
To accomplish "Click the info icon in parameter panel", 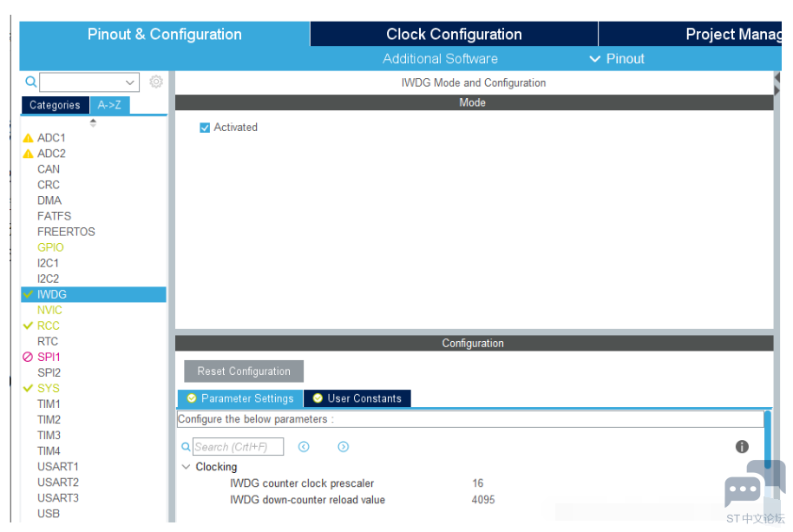I will tap(742, 447).
